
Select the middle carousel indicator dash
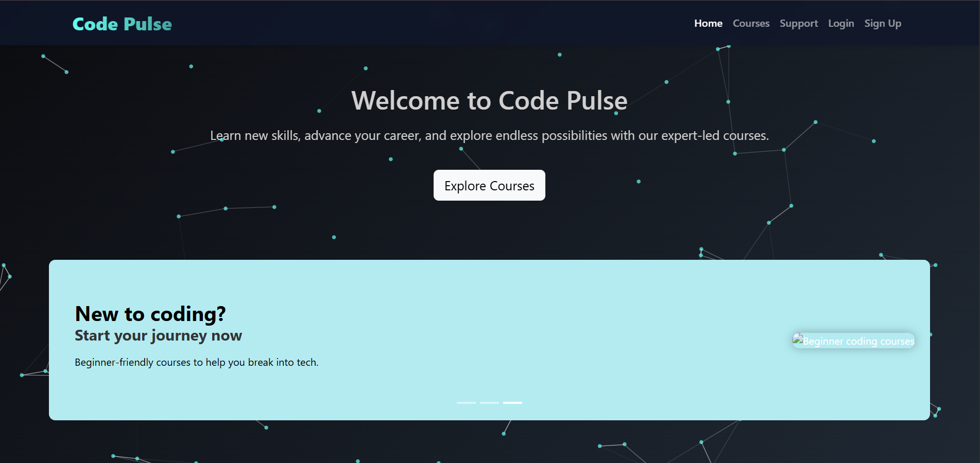pos(489,403)
